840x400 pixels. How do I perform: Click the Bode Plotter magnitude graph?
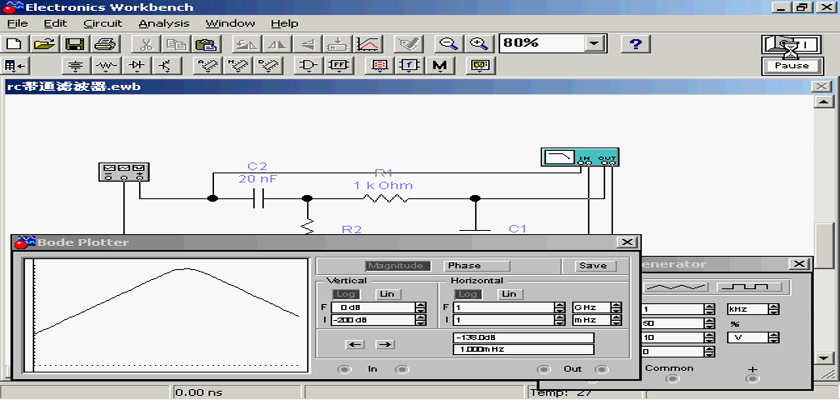point(166,315)
